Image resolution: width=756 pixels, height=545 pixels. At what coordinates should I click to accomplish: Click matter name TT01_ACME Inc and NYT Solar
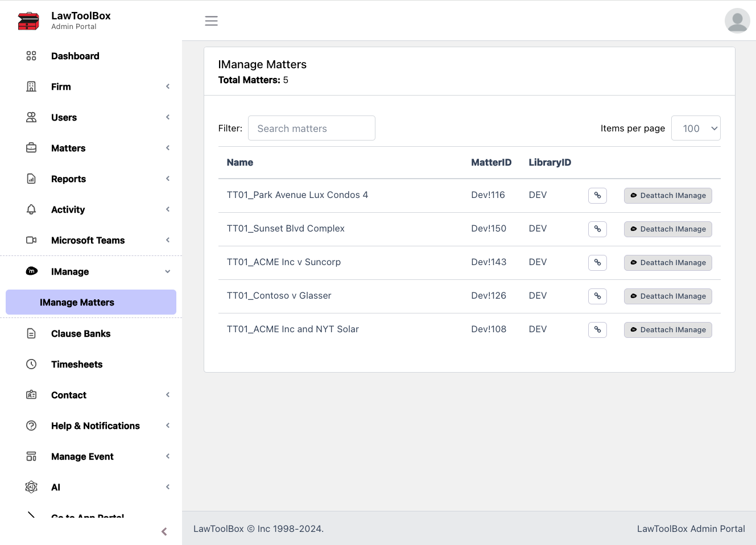tap(293, 329)
